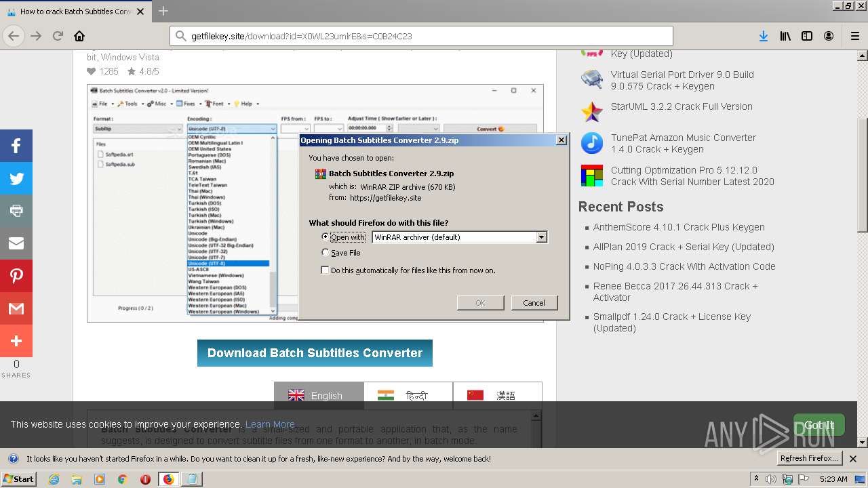The width and height of the screenshot is (868, 488).
Task: Open more share options plus icon
Action: [16, 341]
